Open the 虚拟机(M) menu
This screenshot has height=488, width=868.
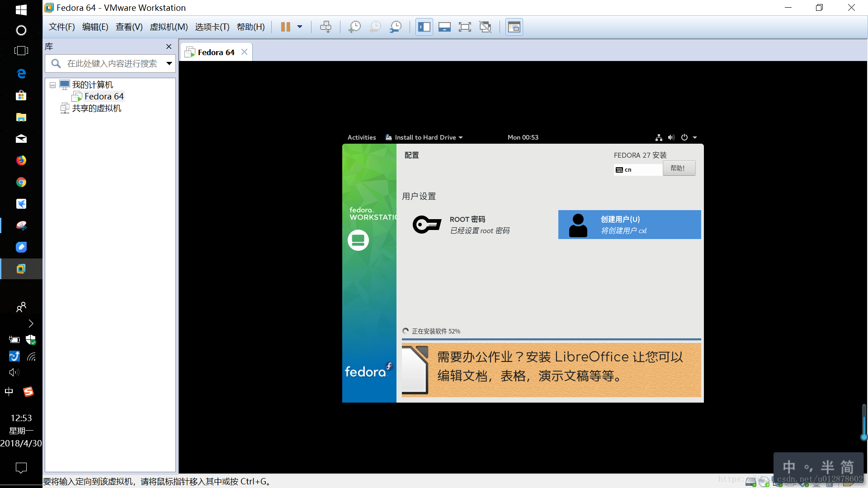point(169,27)
